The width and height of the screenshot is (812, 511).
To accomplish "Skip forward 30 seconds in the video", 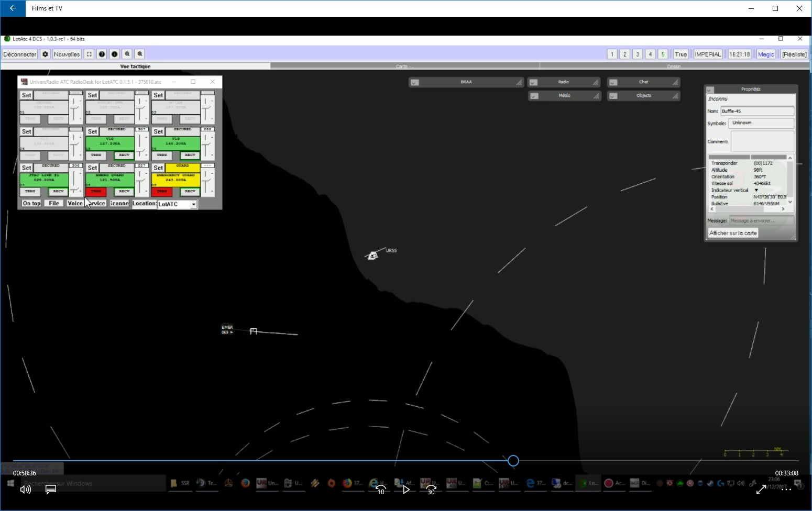I will 431,490.
